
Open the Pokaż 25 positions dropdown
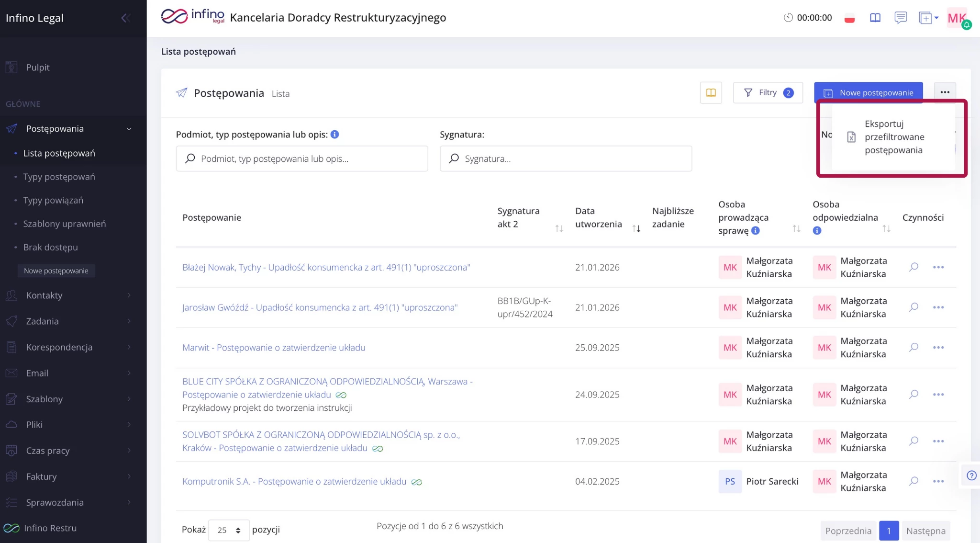(x=229, y=530)
